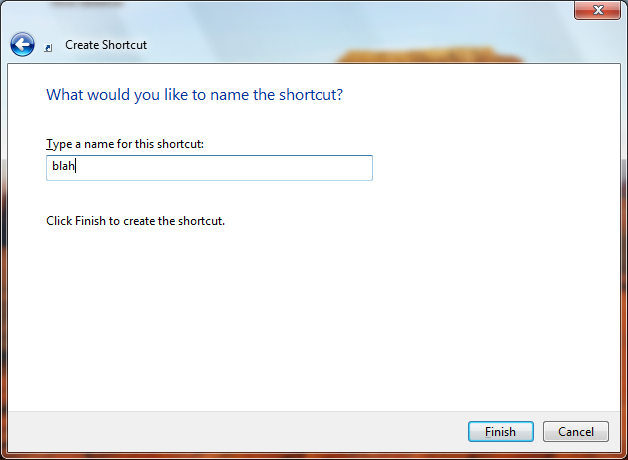Click text 'Click Finish to create the shortcut.'
628x460 pixels.
tap(135, 221)
